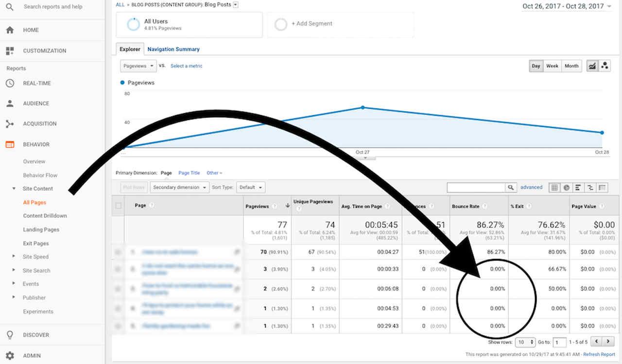Switch to the Navigation Summary tab
The width and height of the screenshot is (622, 364).
173,49
